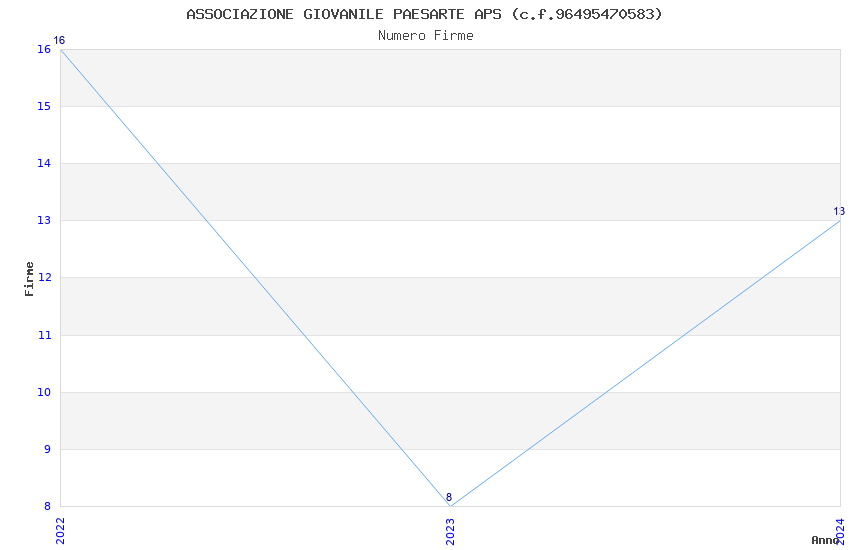Click the x-axis year 2024
The image size is (850, 550).
click(840, 530)
